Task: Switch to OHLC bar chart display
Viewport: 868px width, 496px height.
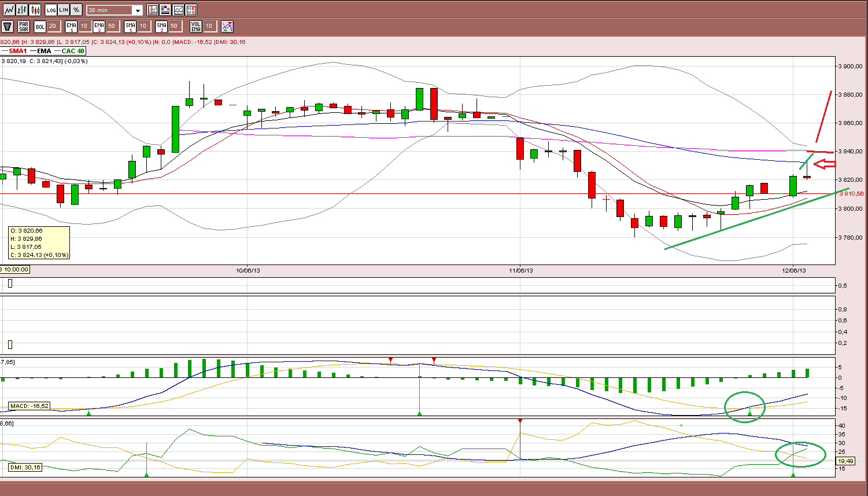Action: 22,10
